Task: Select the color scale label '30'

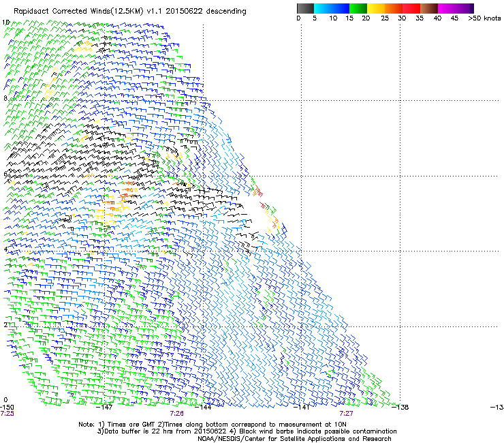Action: (402, 18)
